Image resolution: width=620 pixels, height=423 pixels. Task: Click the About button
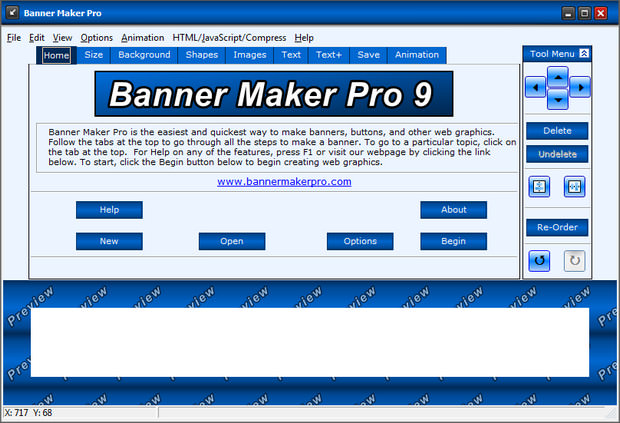pos(454,210)
